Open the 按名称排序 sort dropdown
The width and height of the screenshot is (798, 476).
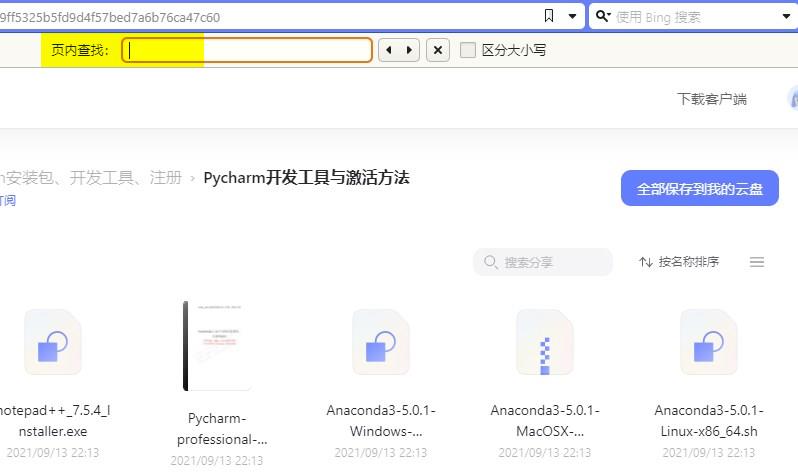tap(679, 262)
